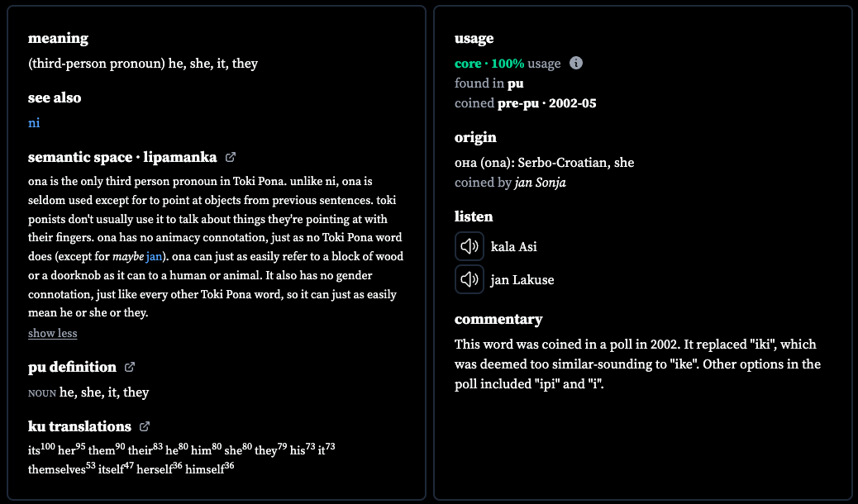
Task: Click the 'pu definition' heading
Action: [x=72, y=367]
